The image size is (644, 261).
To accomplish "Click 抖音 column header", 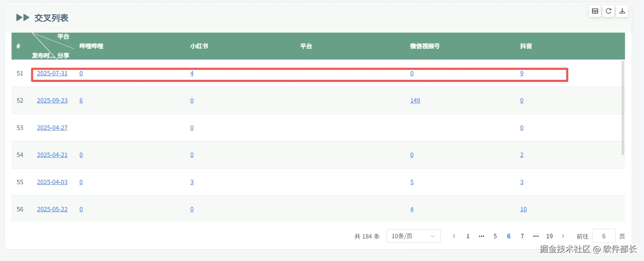I will [x=526, y=46].
